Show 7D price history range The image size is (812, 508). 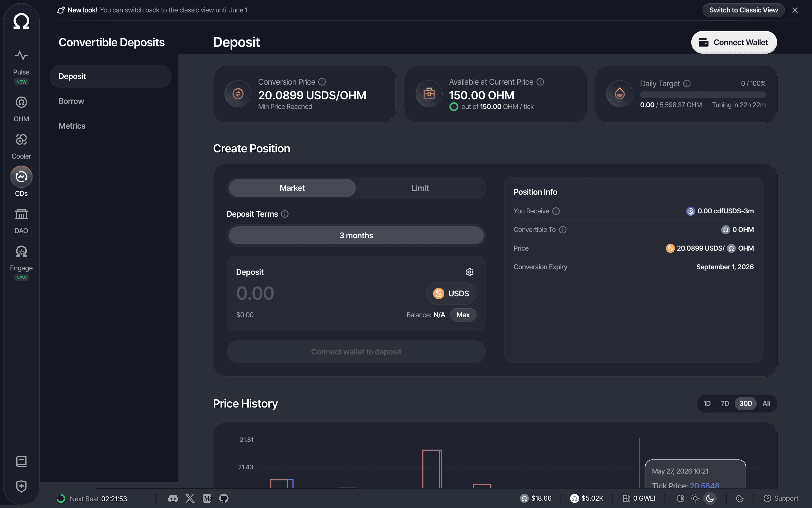[x=725, y=404]
